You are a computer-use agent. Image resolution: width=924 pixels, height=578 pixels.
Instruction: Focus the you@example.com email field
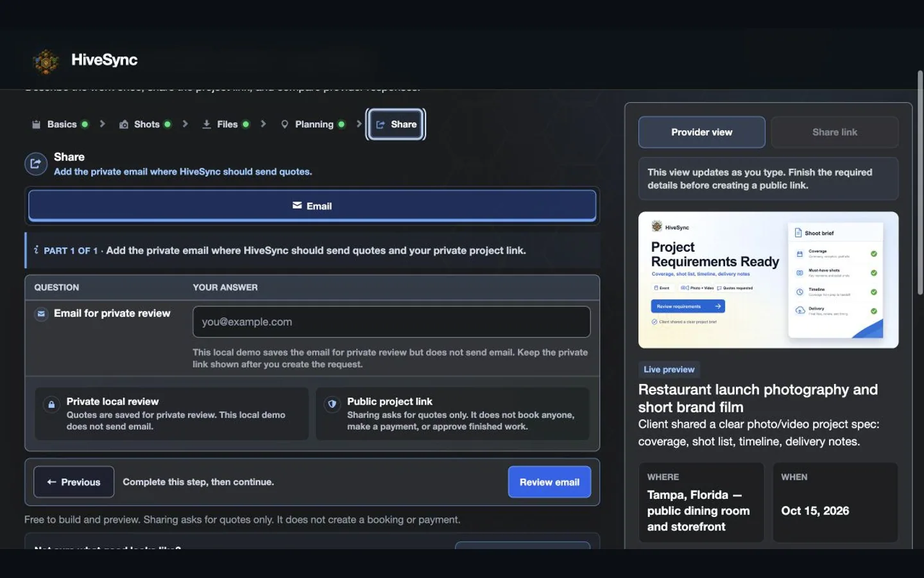point(391,322)
